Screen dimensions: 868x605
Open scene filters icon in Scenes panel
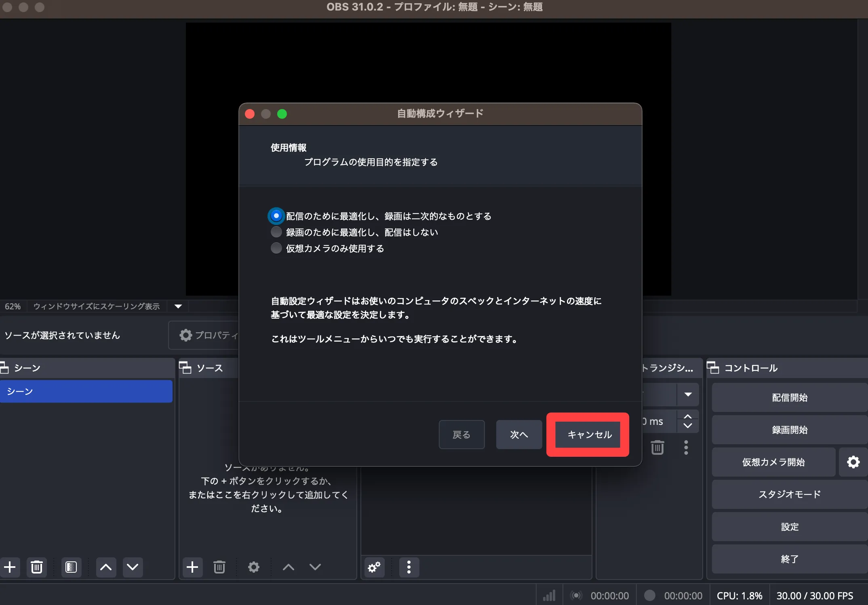point(71,567)
